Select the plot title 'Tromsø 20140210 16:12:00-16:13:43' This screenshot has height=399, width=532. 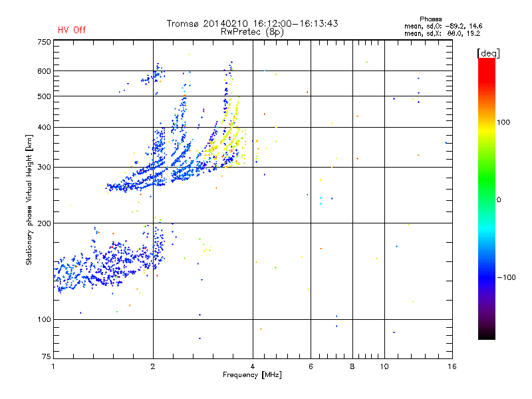(x=252, y=23)
